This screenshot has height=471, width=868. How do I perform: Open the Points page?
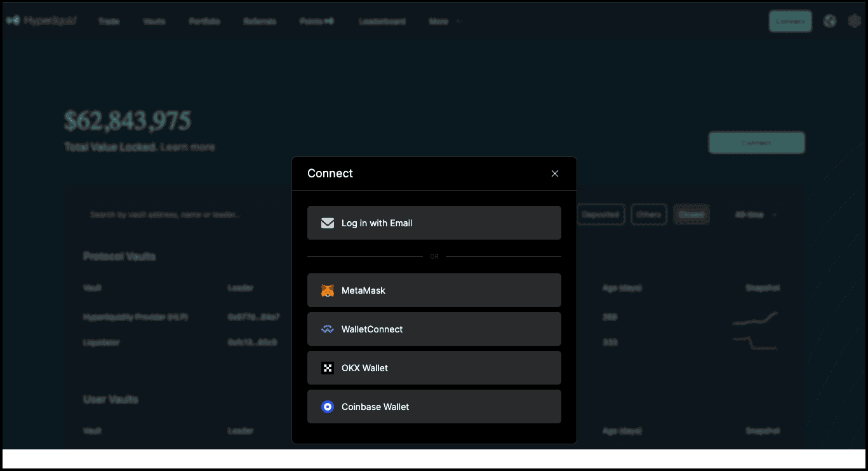pos(316,22)
